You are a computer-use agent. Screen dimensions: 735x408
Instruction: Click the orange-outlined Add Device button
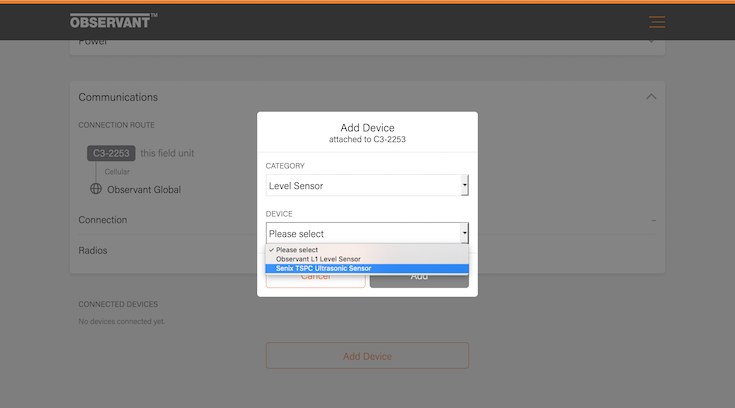367,356
